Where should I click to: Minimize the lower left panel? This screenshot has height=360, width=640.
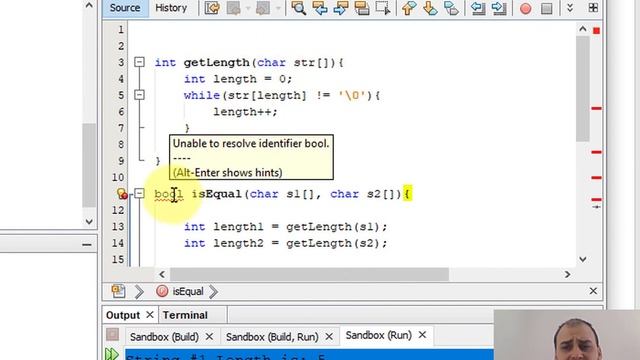pos(87,245)
